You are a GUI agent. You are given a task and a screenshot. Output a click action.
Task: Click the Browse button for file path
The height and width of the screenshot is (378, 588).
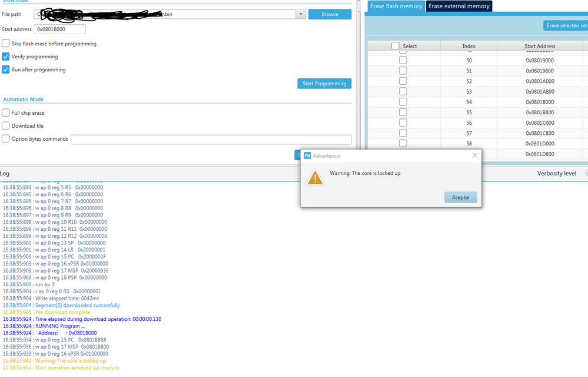coord(330,14)
